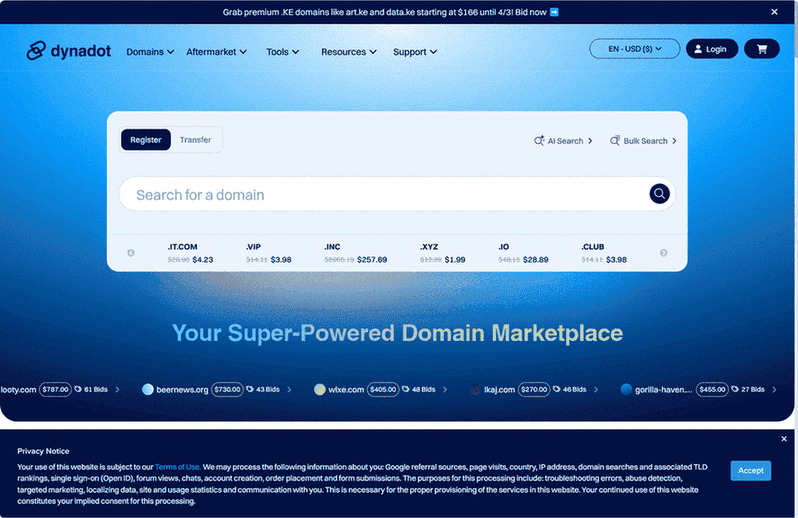Click the dynadot logo
The height and width of the screenshot is (518, 798).
click(x=68, y=51)
